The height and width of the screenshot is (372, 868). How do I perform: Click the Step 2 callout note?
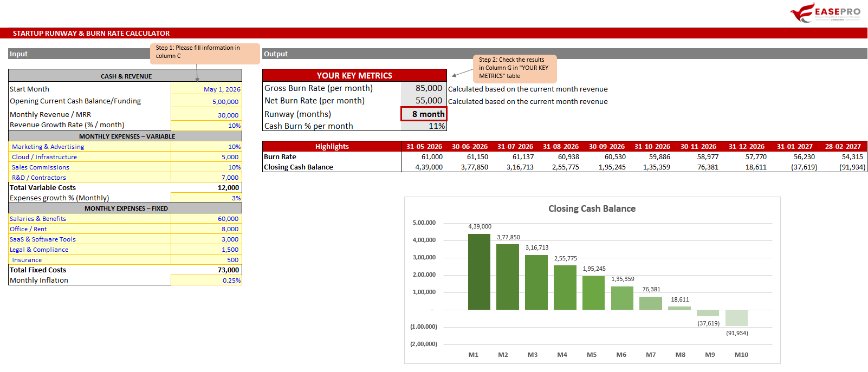515,68
